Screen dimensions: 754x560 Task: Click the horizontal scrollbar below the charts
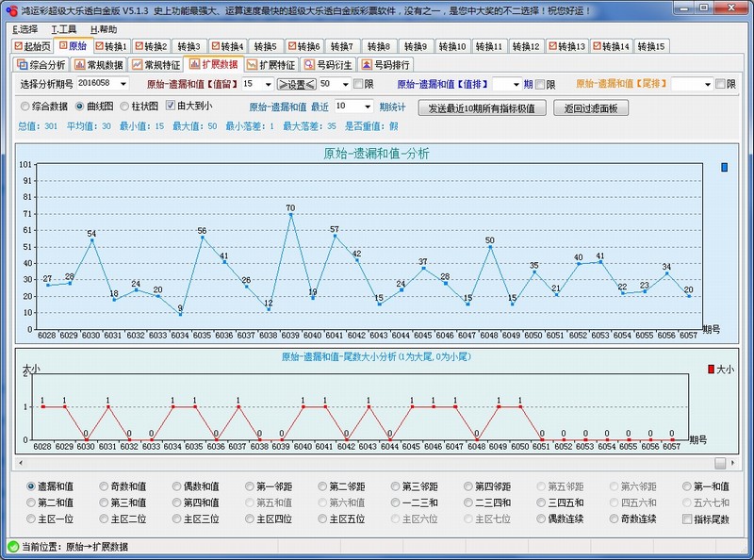tap(377, 463)
